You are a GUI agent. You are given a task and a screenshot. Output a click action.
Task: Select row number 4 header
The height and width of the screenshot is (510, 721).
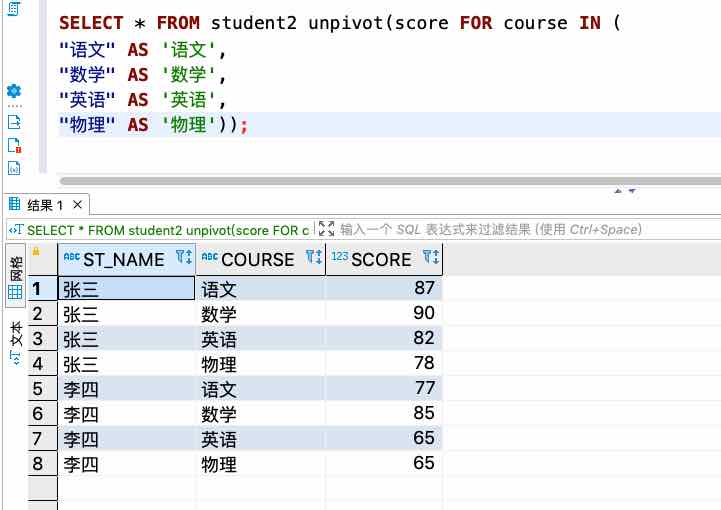point(42,364)
